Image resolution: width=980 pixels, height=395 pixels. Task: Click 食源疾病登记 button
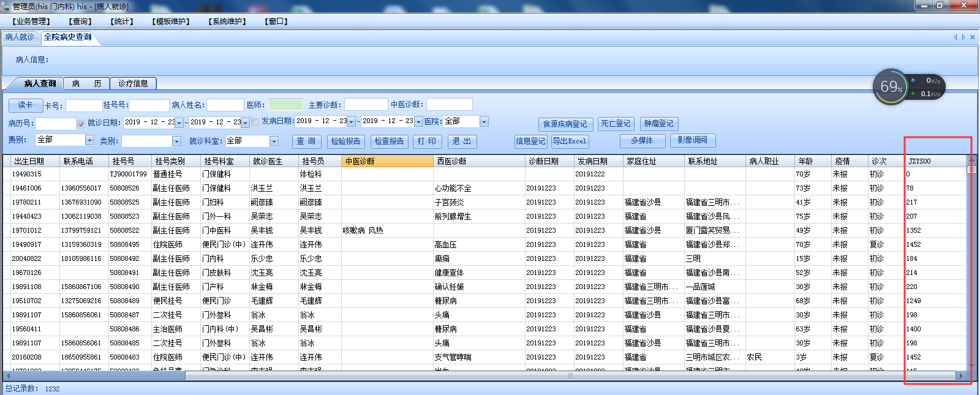565,124
